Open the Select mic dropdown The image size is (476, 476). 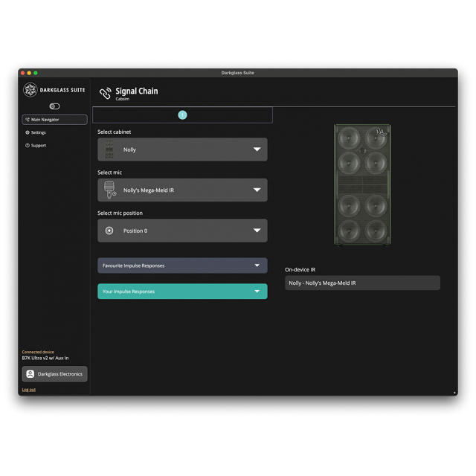(x=182, y=190)
